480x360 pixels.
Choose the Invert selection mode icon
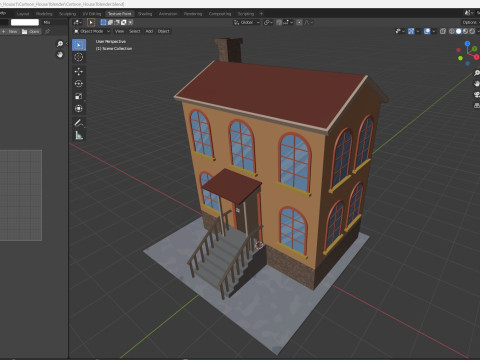click(124, 22)
